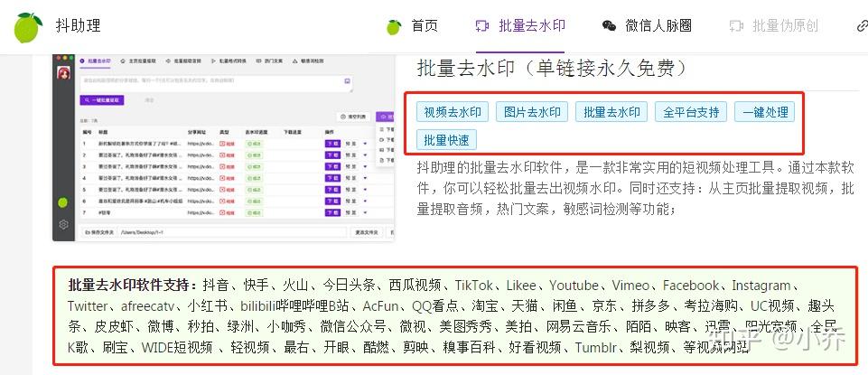Click the 下载 button in row 1
This screenshot has width=868, height=375.
pos(332,144)
